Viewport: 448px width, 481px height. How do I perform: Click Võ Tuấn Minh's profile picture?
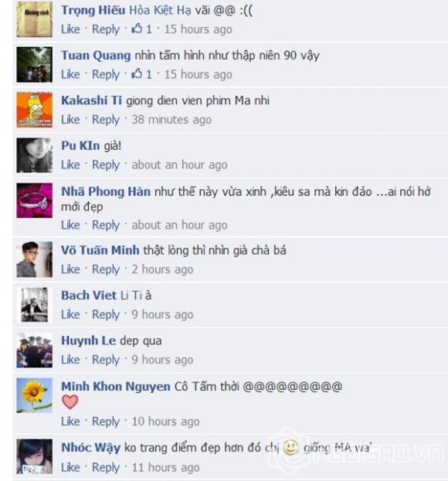[34, 259]
